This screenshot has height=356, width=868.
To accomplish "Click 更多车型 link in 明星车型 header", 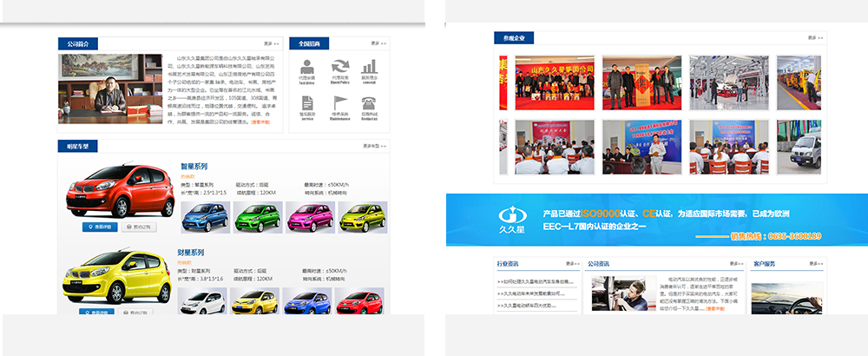I will point(375,146).
